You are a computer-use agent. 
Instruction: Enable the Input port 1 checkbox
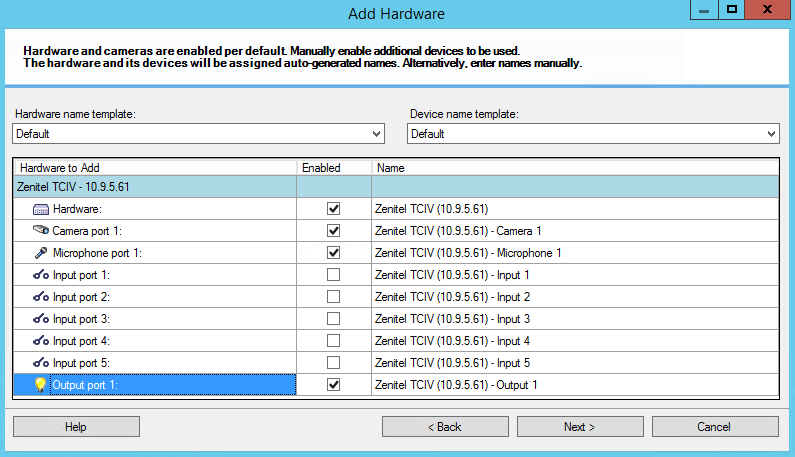[334, 275]
